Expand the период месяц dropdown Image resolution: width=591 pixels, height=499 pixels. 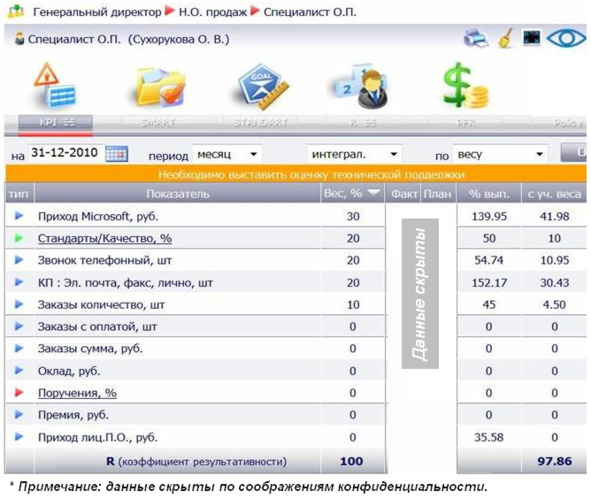[227, 154]
